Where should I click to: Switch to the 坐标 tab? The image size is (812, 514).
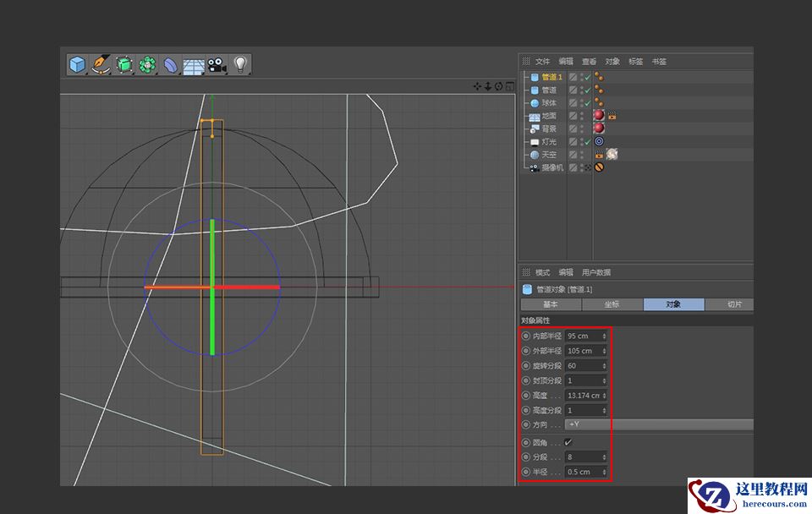point(611,304)
